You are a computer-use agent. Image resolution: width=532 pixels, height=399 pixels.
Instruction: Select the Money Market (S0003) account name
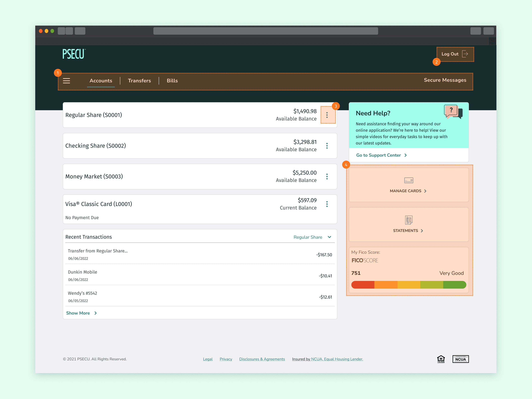click(x=94, y=177)
